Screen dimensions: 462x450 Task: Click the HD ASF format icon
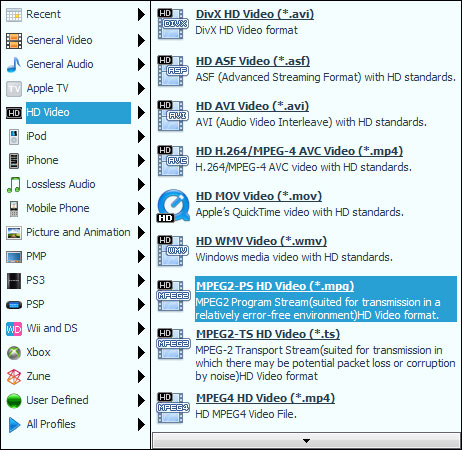point(173,71)
